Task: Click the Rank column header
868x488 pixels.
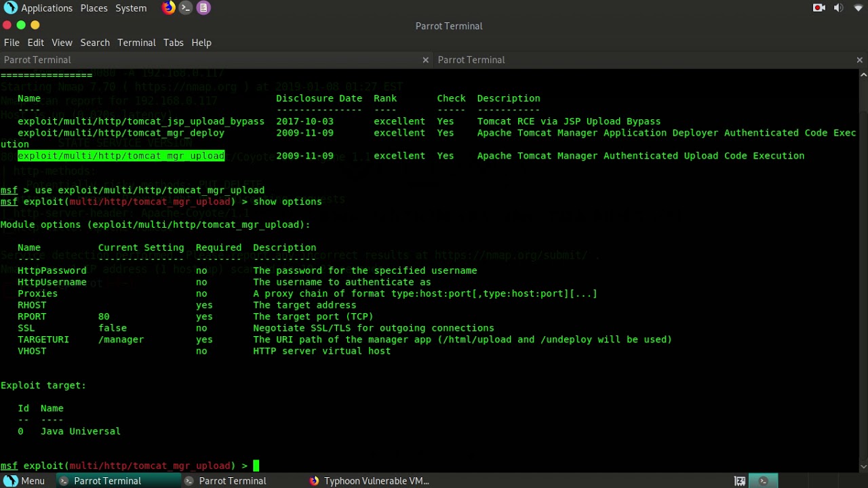Action: pos(385,98)
